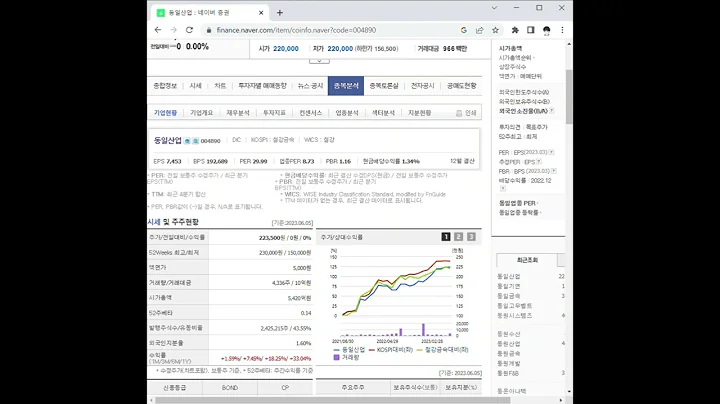
Task: Reload the page with the refresh icon
Action: [189, 30]
